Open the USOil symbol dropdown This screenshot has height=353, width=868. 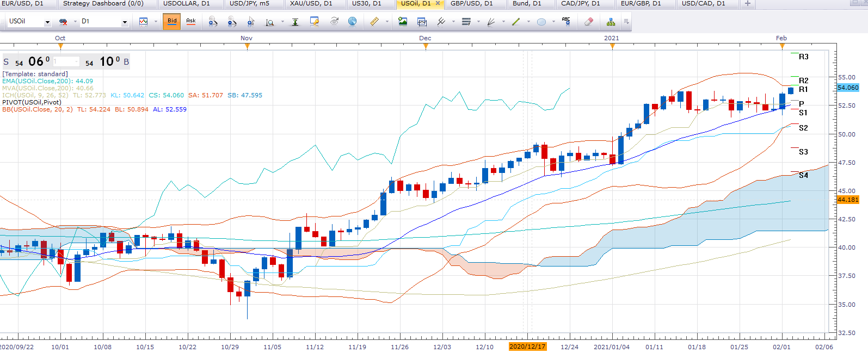(47, 22)
